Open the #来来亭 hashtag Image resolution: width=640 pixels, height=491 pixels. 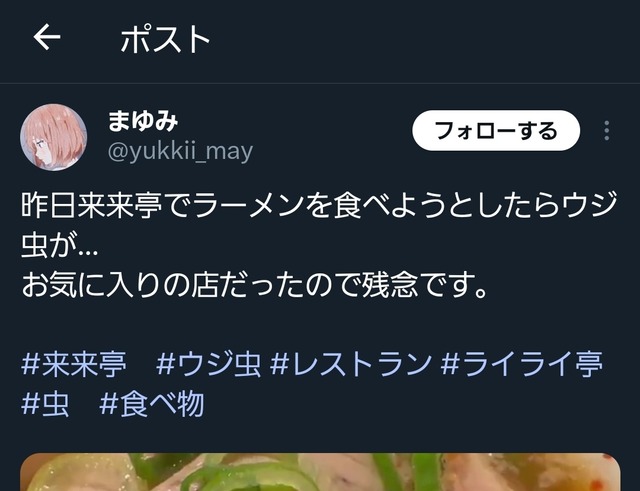[x=74, y=364]
